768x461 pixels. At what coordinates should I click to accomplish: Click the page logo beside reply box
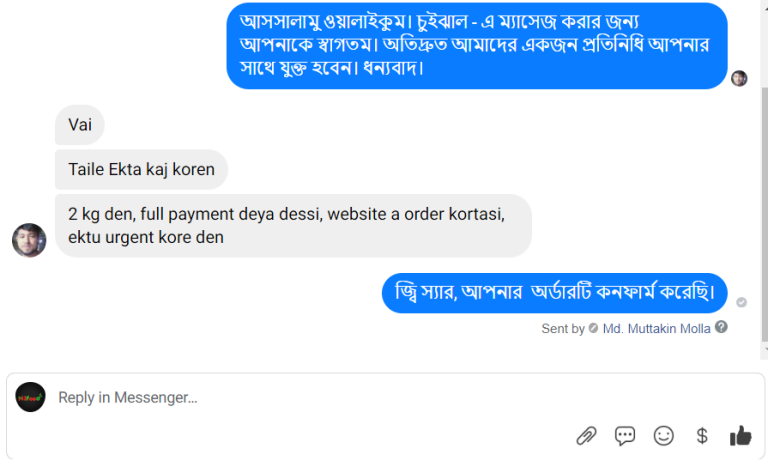(x=30, y=397)
